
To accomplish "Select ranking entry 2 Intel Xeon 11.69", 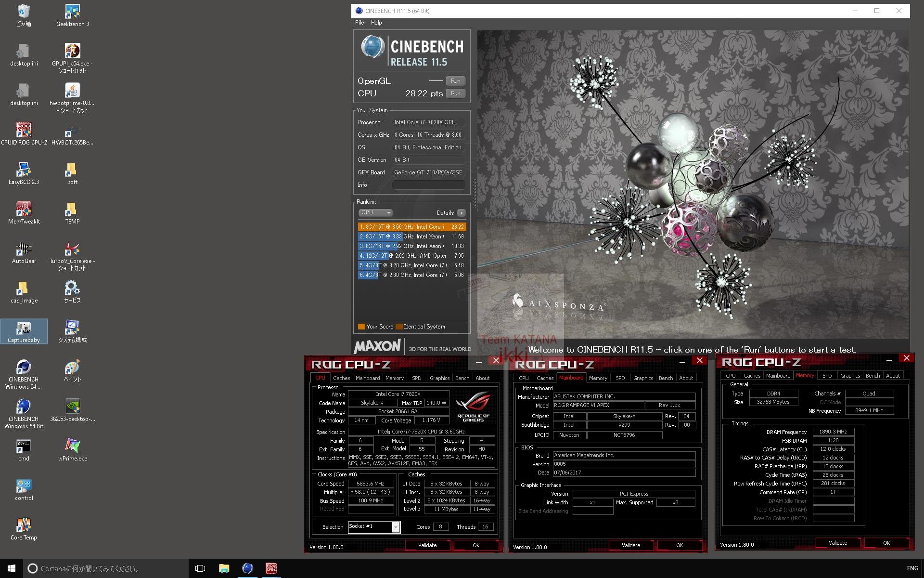I will click(x=412, y=236).
